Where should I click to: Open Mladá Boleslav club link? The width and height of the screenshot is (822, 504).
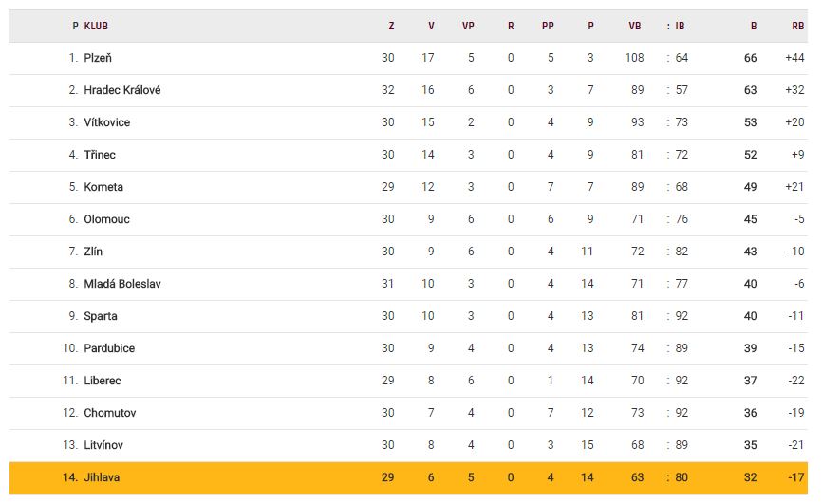pos(121,284)
